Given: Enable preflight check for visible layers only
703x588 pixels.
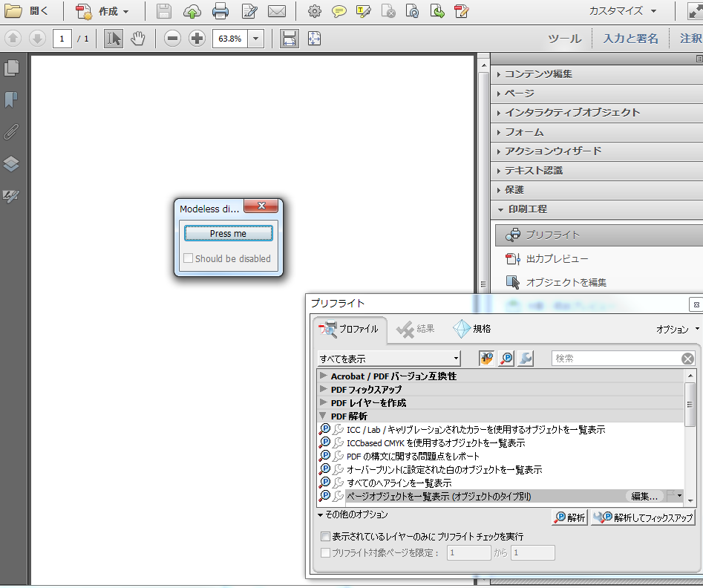Looking at the screenshot, I should [x=325, y=536].
